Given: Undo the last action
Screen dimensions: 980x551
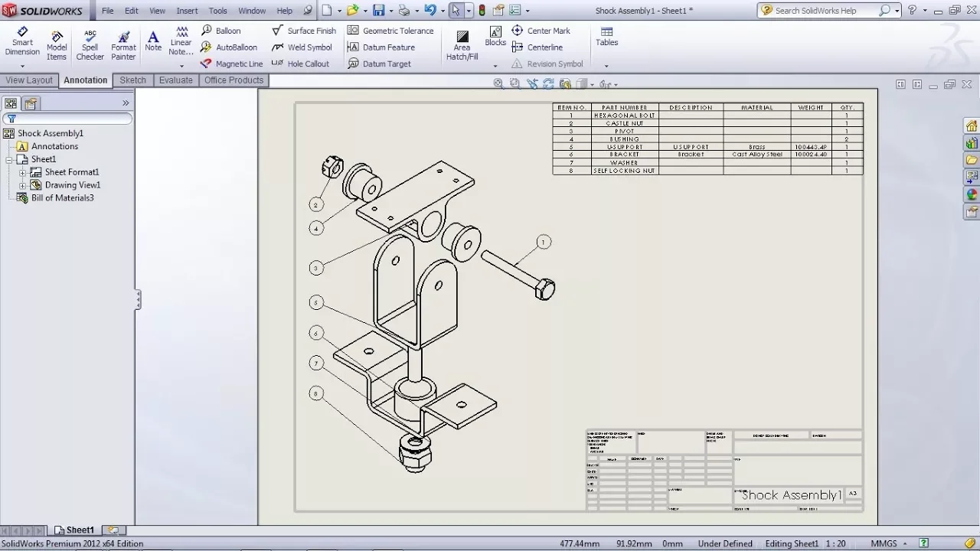Looking at the screenshot, I should click(x=430, y=11).
